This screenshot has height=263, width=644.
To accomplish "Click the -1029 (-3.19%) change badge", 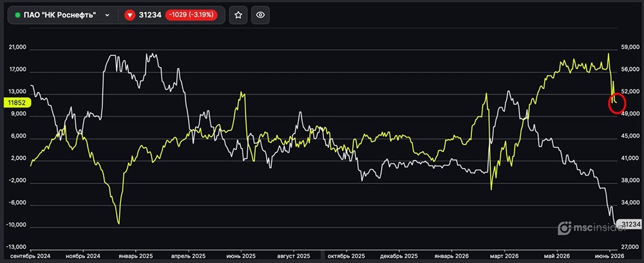I will point(191,15).
